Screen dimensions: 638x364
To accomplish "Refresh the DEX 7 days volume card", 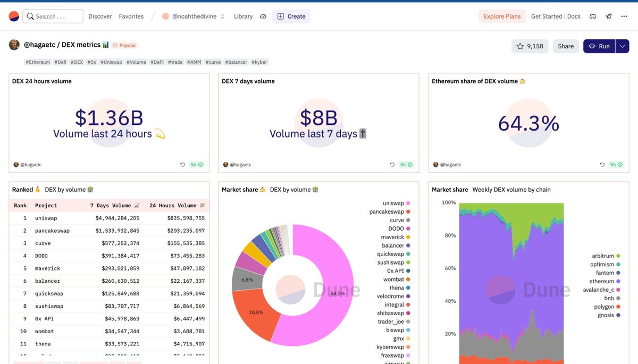I will (392, 165).
